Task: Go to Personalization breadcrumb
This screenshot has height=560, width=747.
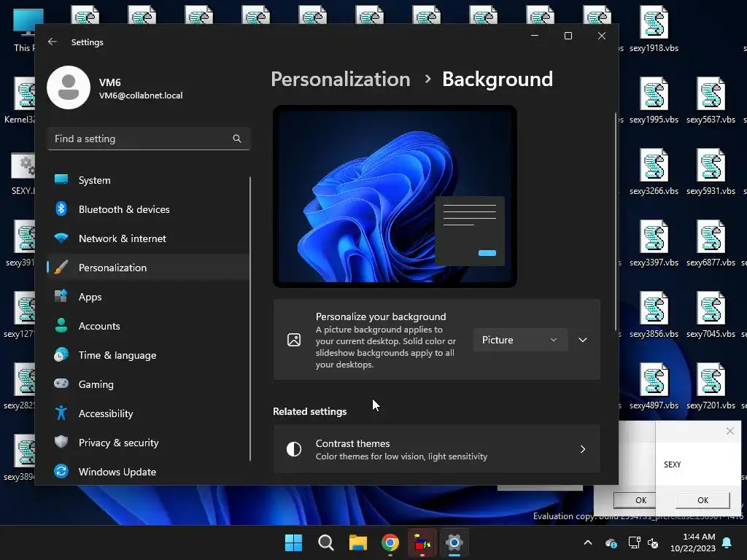Action: [x=341, y=79]
